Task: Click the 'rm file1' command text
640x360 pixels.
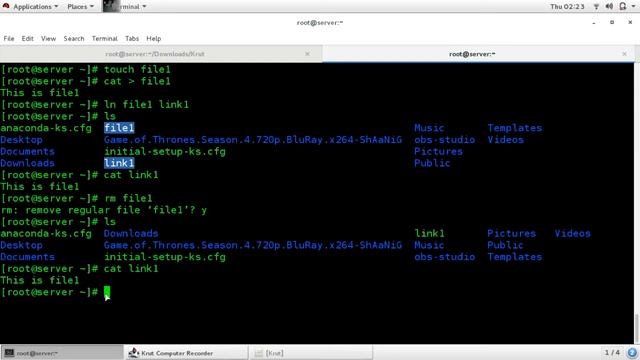Action: (128, 198)
